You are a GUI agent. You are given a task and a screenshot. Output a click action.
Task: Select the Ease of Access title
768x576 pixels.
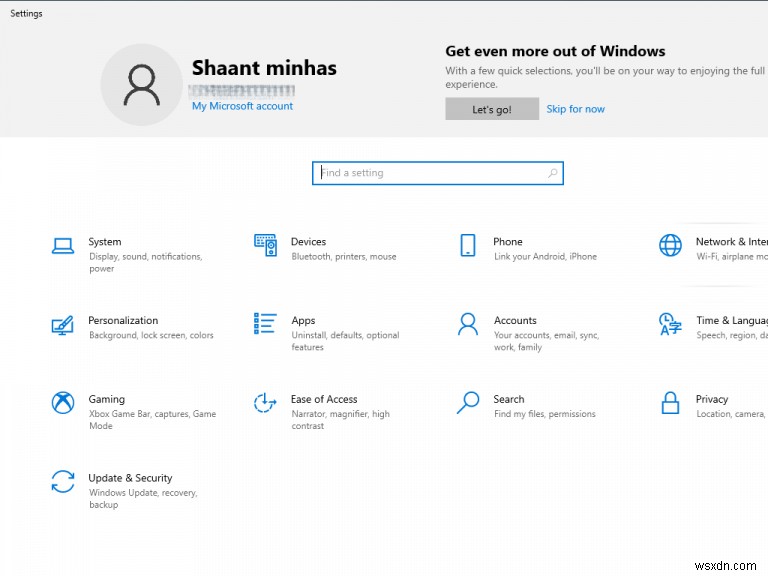pos(324,399)
